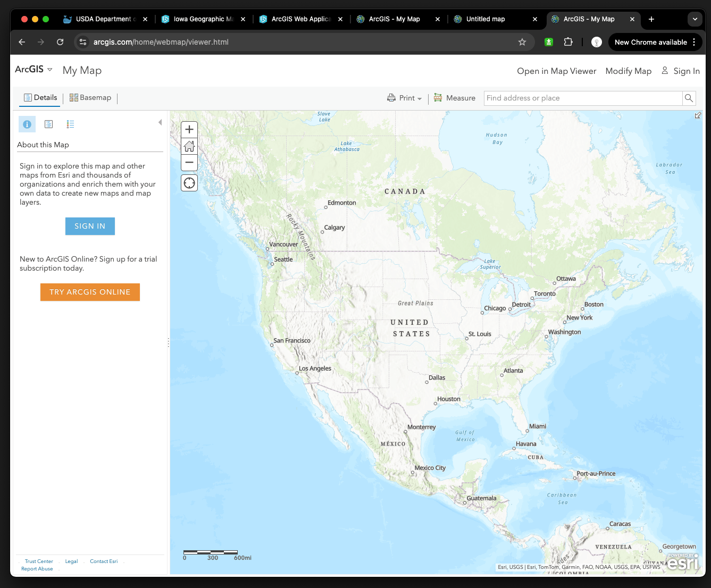Select the About info icon in Details
Screen dimensions: 711x588
tap(27, 124)
